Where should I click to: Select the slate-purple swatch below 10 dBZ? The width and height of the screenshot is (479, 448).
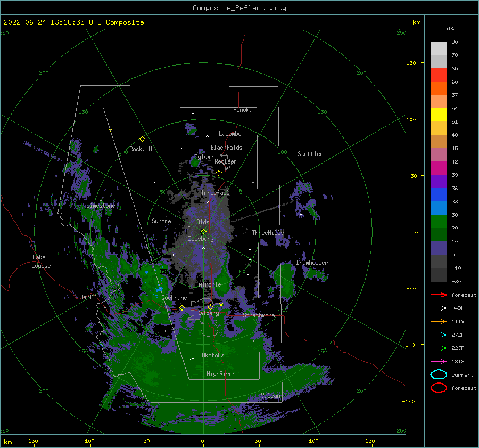point(439,248)
